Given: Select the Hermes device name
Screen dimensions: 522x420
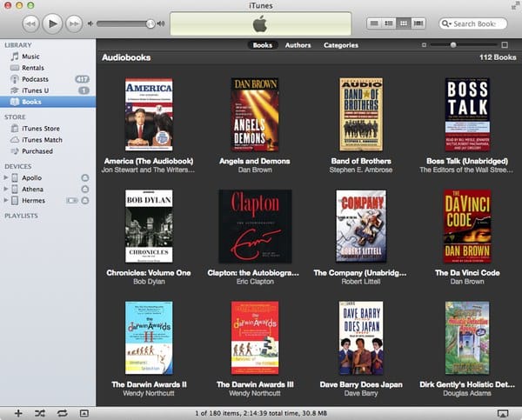Looking at the screenshot, I should [33, 200].
